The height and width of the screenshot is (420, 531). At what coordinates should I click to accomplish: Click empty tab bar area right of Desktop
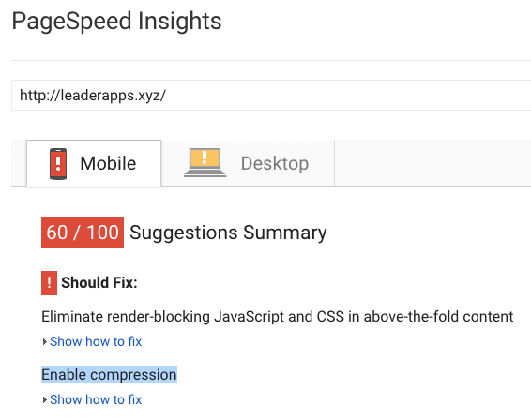pyautogui.click(x=432, y=163)
